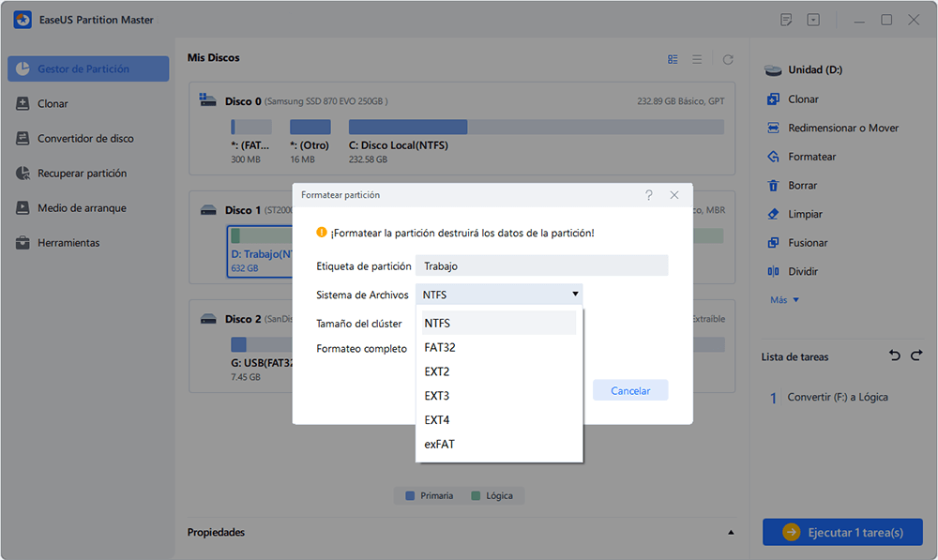This screenshot has height=560, width=938.
Task: Redo the pending task
Action: pyautogui.click(x=916, y=356)
